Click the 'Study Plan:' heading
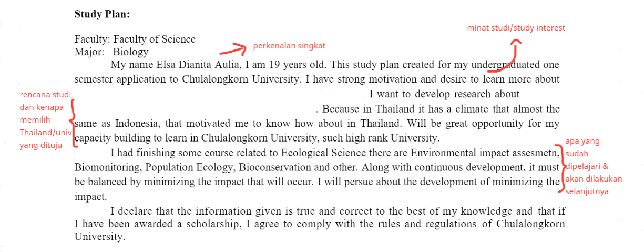Image resolution: width=644 pixels, height=252 pixels. click(x=102, y=14)
